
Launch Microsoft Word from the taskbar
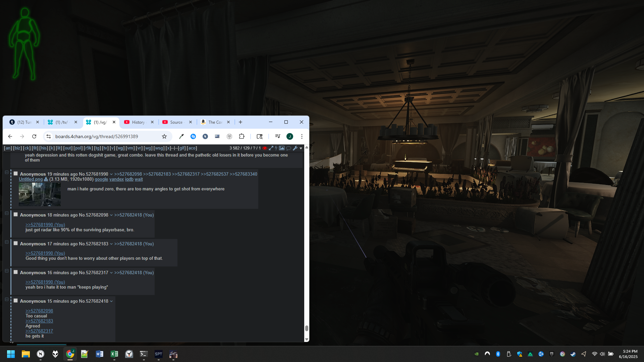[x=100, y=354]
